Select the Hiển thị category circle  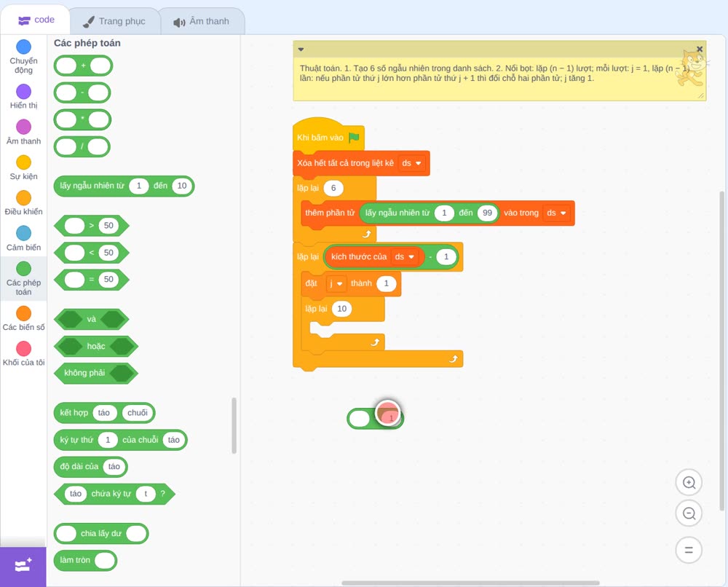[x=24, y=92]
